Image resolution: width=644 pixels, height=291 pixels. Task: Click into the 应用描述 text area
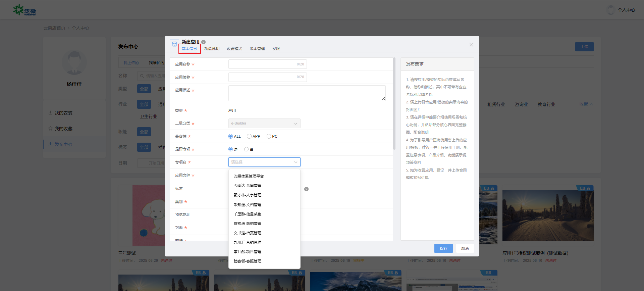pyautogui.click(x=307, y=93)
